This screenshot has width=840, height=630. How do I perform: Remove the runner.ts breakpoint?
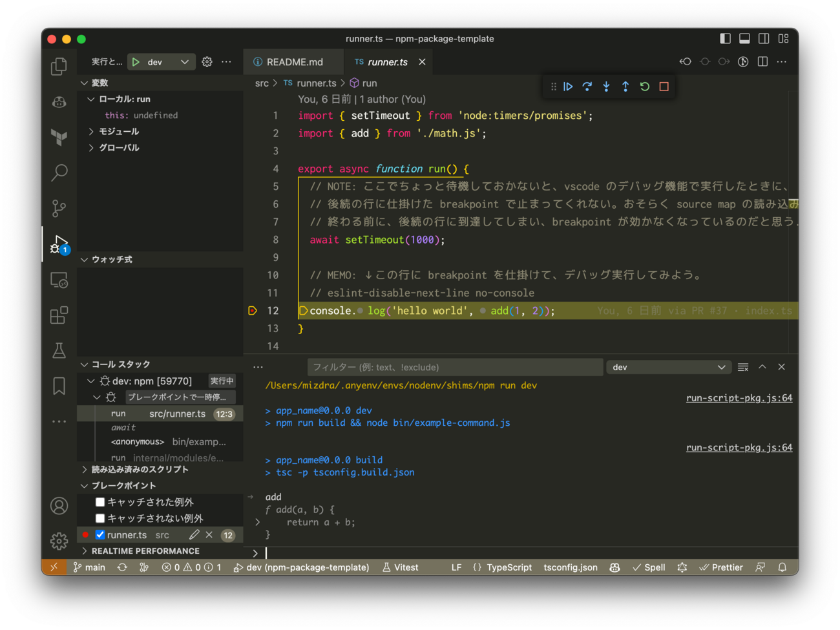coord(209,535)
